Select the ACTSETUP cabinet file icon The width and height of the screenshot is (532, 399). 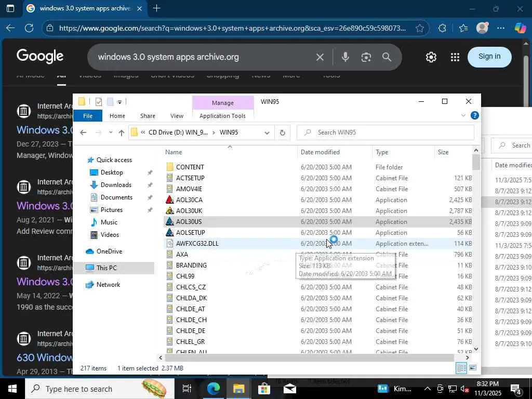pos(170,178)
